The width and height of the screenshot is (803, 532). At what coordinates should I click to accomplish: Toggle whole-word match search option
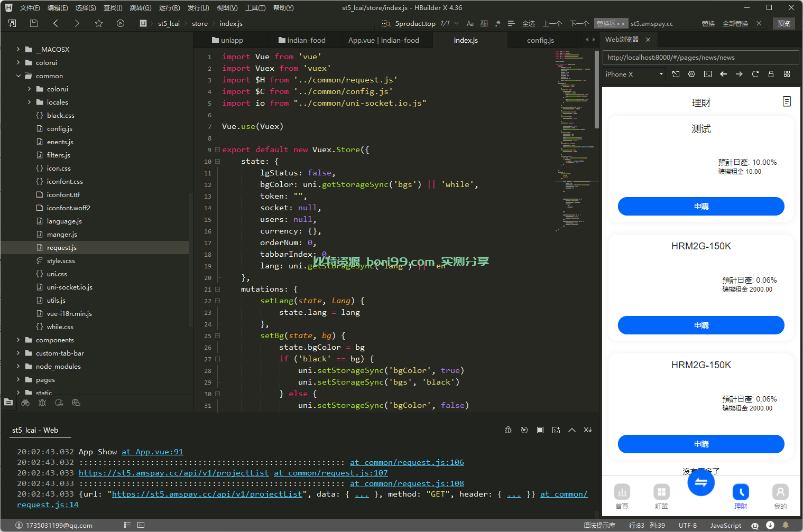tap(484, 24)
